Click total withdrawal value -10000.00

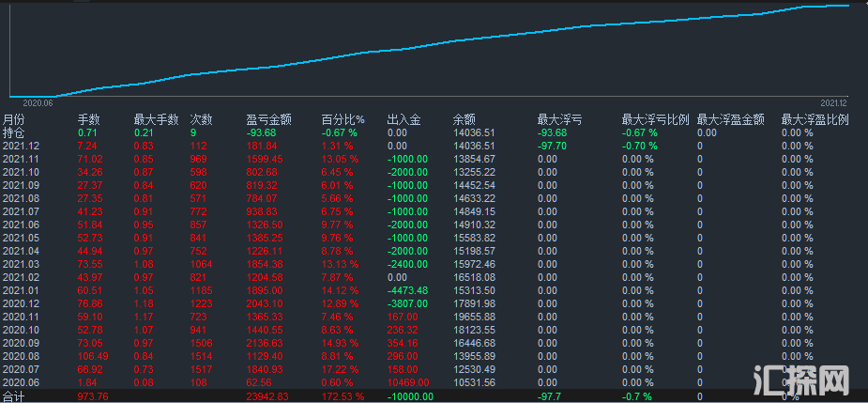[410, 397]
